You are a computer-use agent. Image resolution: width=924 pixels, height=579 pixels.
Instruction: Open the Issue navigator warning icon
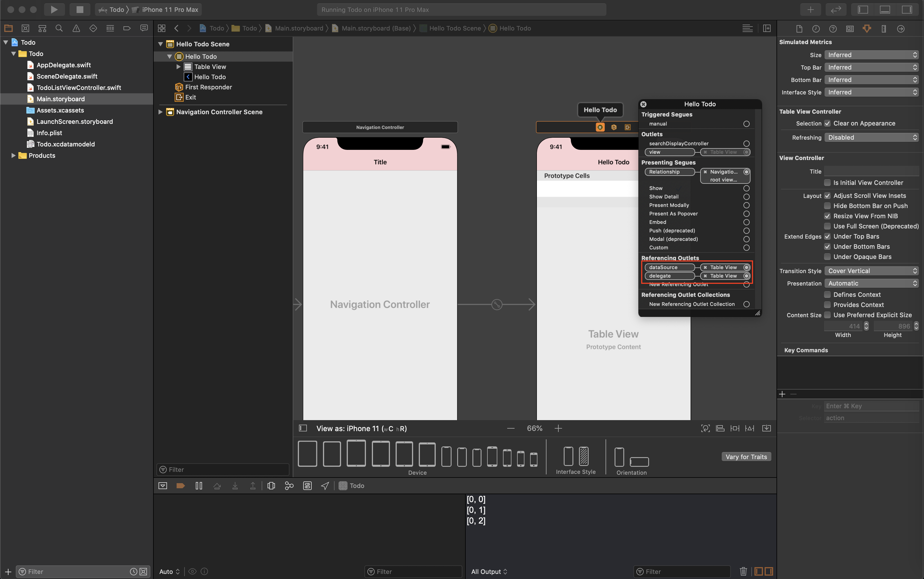click(x=76, y=28)
